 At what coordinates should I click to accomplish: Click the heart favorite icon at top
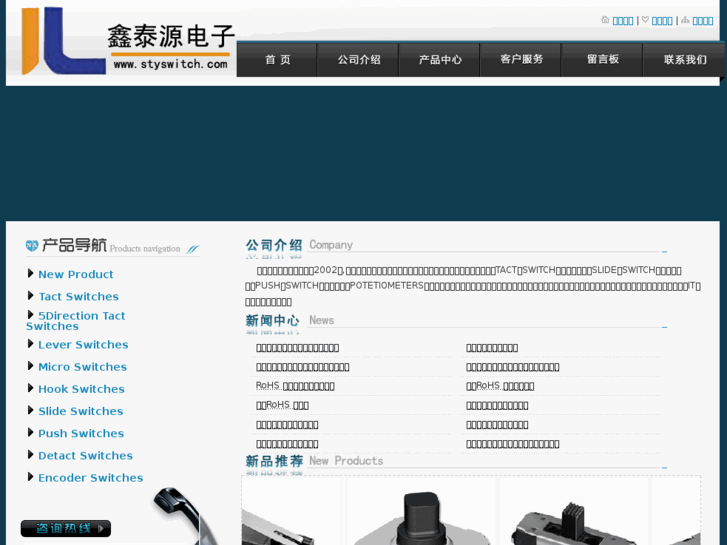[x=645, y=20]
